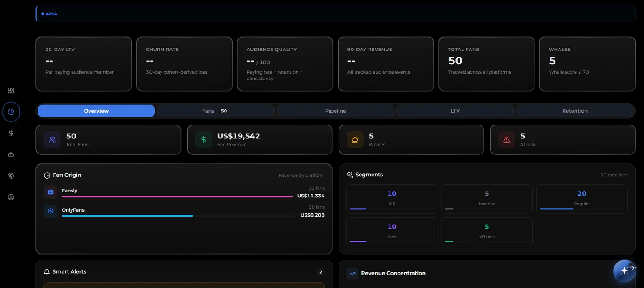Select the New segment card
This screenshot has width=644, height=288.
(x=392, y=232)
